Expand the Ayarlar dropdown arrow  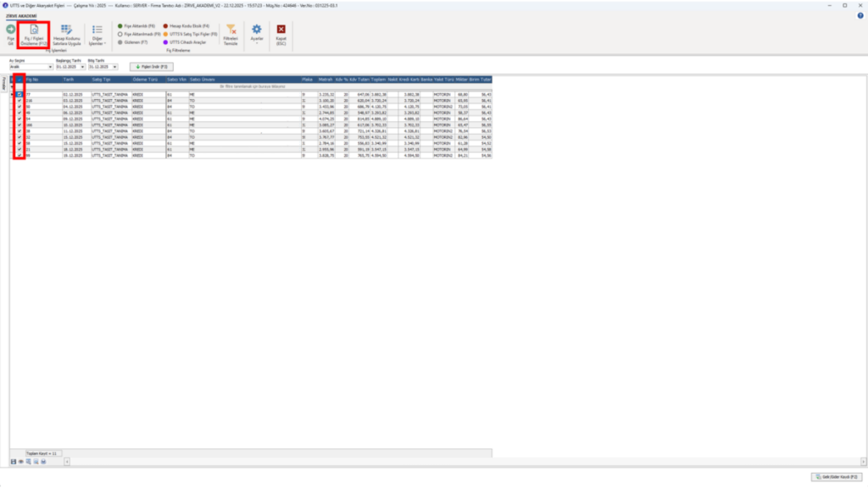point(256,43)
